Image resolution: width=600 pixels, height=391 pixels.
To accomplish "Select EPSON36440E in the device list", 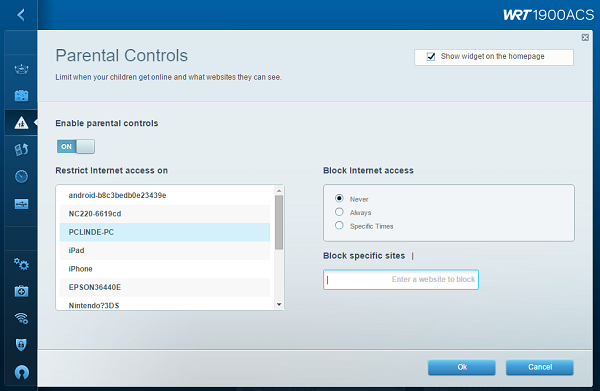I will (x=165, y=287).
